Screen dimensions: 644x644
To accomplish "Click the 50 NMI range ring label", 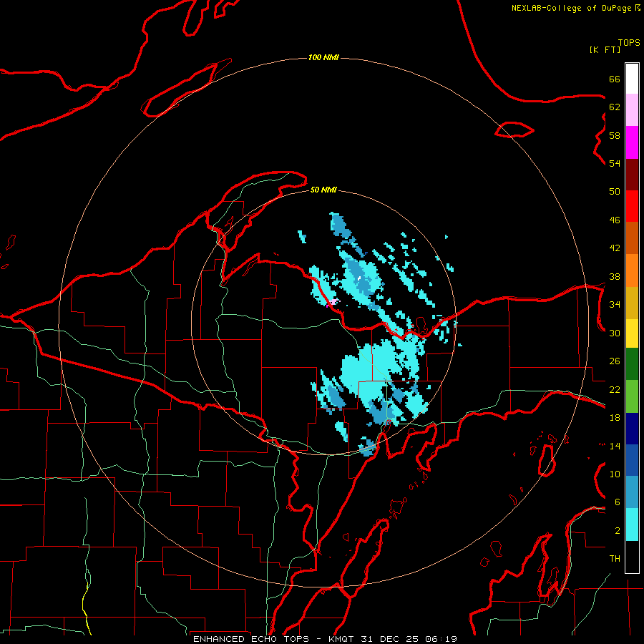I will pos(323,190).
